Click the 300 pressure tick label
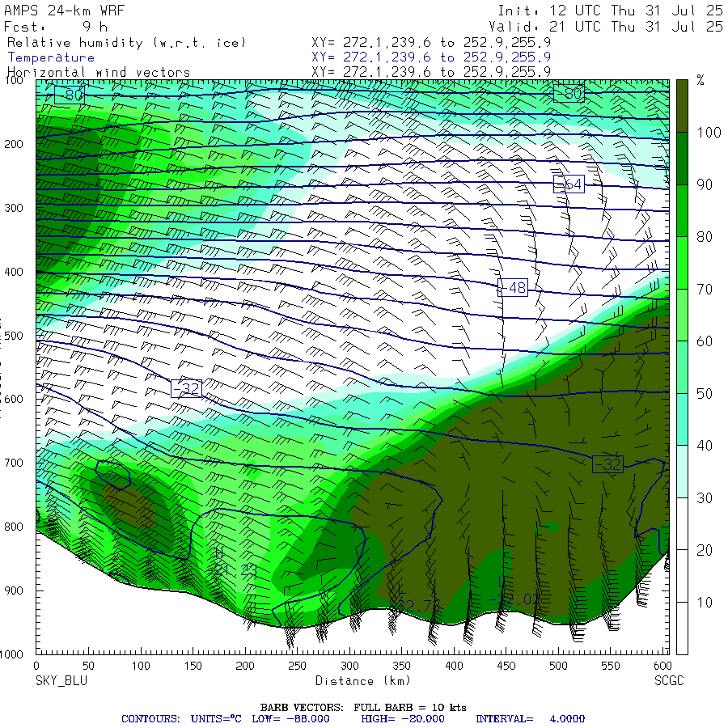 tap(14, 208)
